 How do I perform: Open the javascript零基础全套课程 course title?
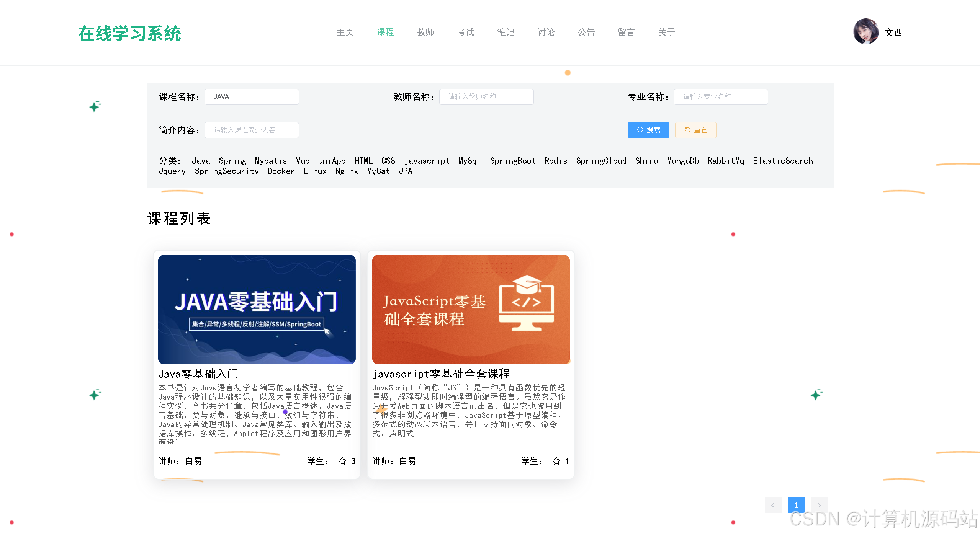tap(442, 374)
